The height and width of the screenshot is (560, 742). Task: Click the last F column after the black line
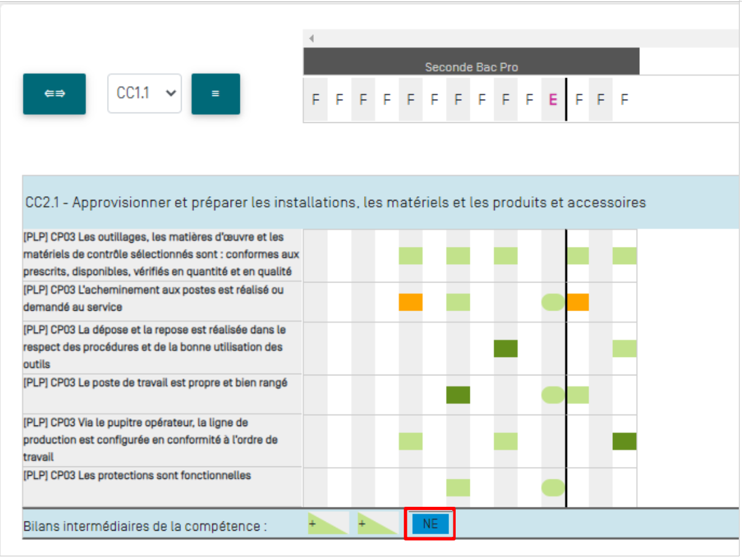[x=624, y=100]
